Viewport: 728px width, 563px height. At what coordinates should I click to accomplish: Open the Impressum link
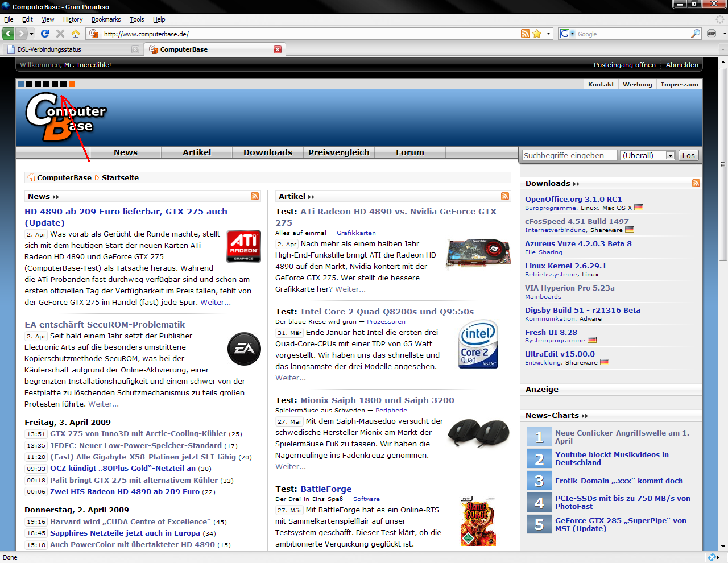pos(679,84)
